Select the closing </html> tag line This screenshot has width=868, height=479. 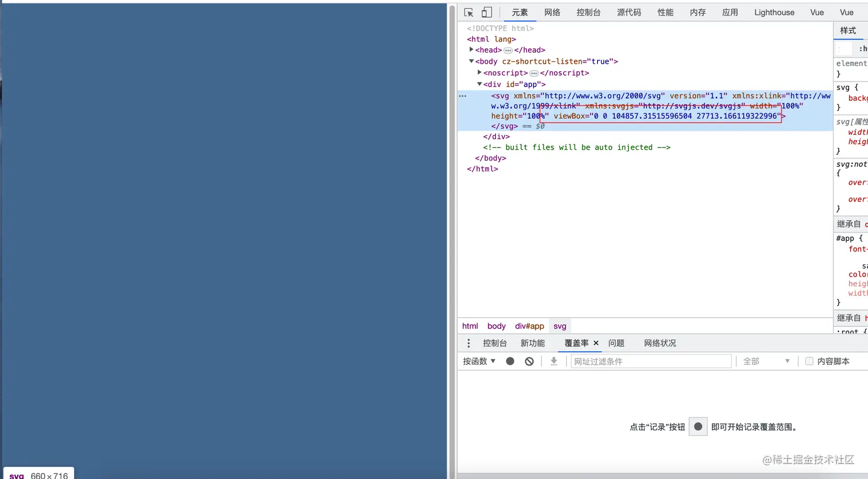coord(483,169)
